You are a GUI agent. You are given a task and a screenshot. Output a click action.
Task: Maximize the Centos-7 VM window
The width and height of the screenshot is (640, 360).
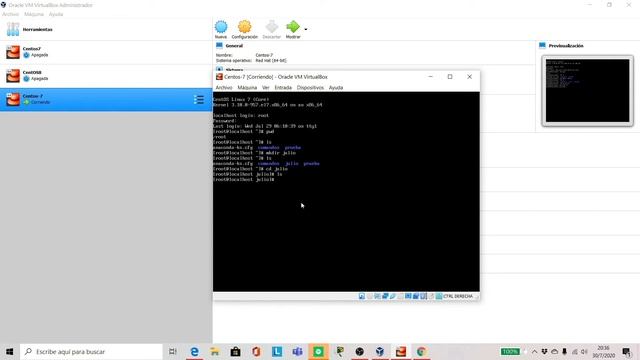450,77
